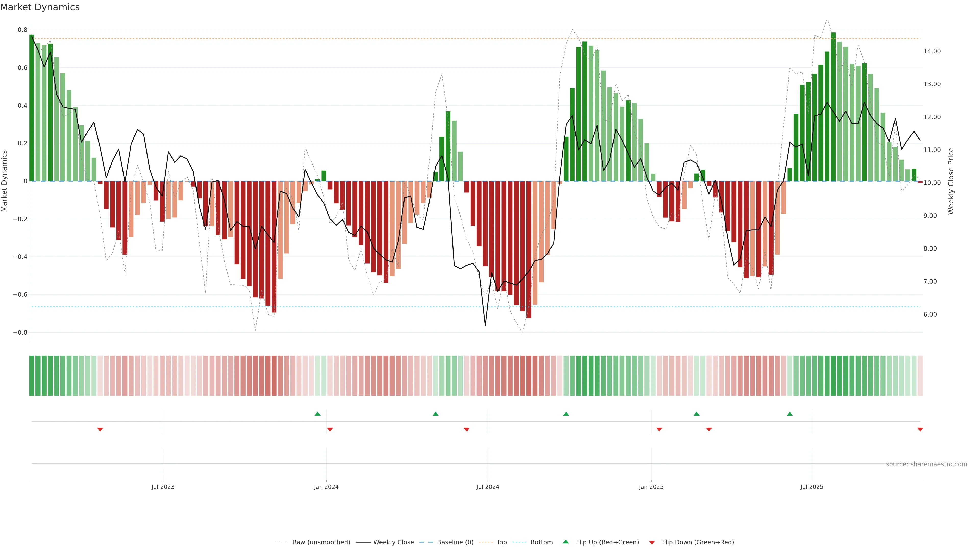Click the red flip-down triangle just before Jul 2024
980x551 pixels.
click(467, 429)
